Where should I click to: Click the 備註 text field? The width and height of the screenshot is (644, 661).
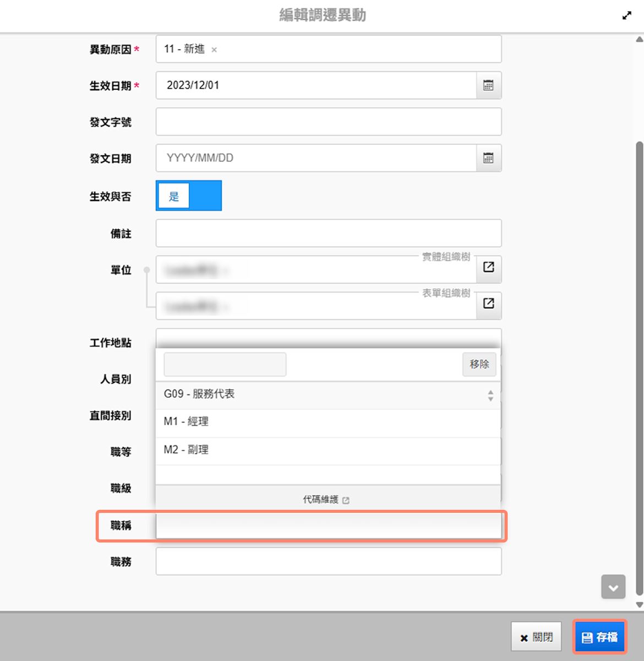tap(328, 233)
